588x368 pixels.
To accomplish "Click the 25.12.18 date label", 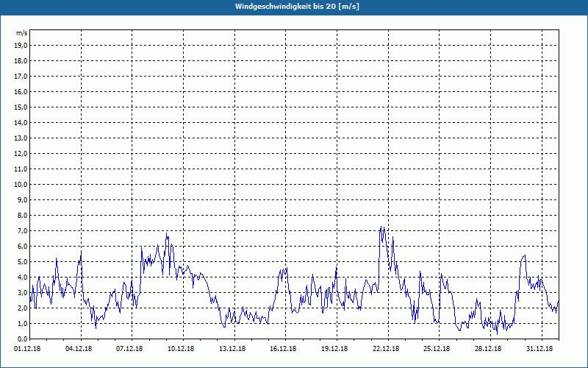I will tap(437, 348).
